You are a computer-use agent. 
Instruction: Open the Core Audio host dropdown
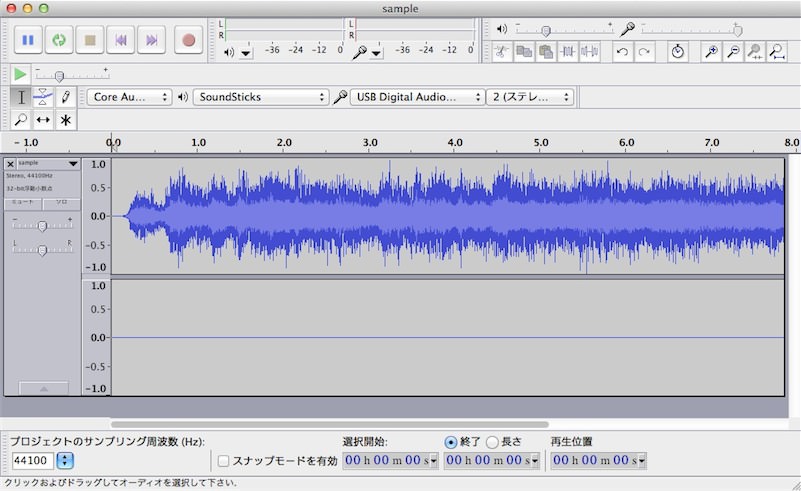point(129,97)
